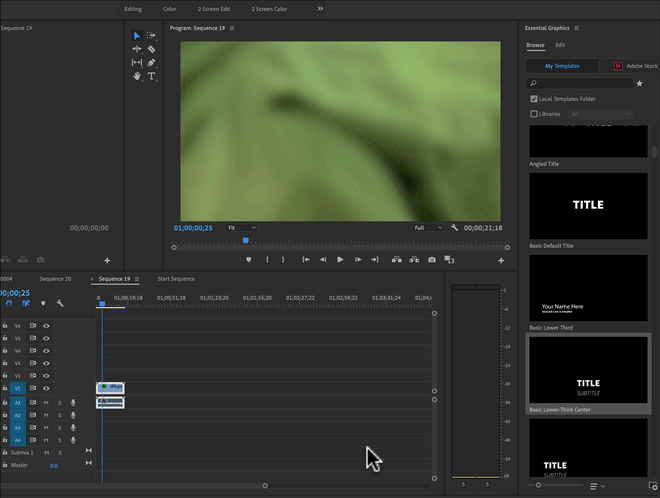Toggle V3 track output eye
The width and height of the screenshot is (660, 498).
[46, 363]
